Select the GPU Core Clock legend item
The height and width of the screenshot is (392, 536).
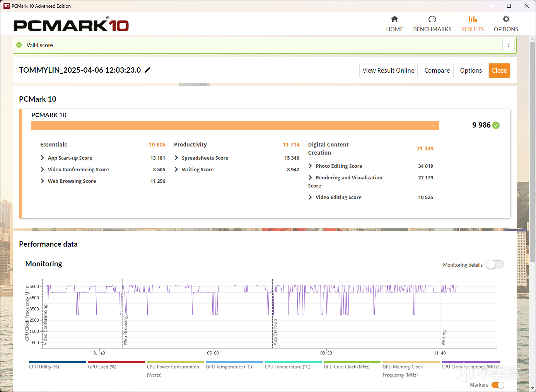(352, 365)
